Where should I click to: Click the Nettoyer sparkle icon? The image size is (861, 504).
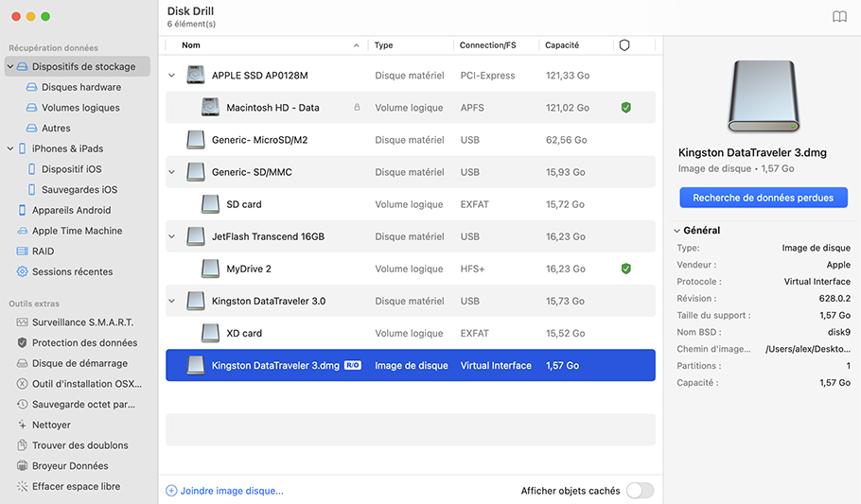point(22,425)
